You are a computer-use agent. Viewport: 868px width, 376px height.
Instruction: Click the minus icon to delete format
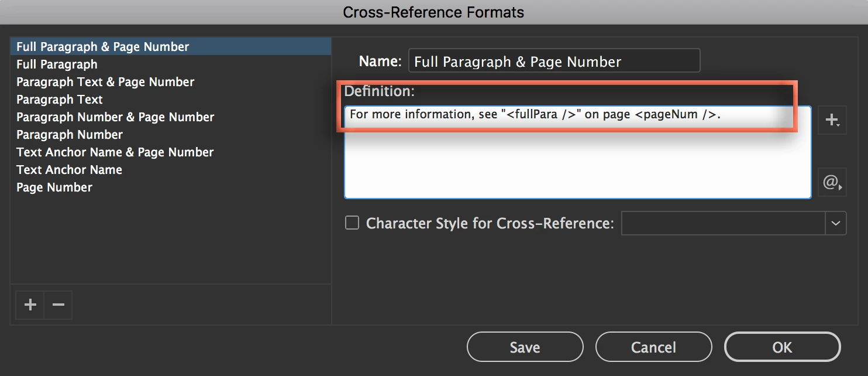[x=58, y=305]
